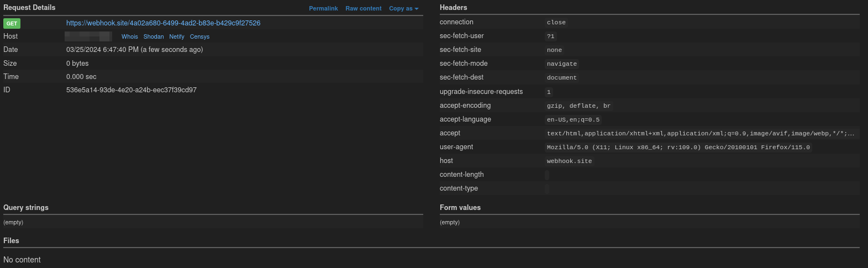This screenshot has height=268, width=868.
Task: Select the size value 0 bytes
Action: 77,64
